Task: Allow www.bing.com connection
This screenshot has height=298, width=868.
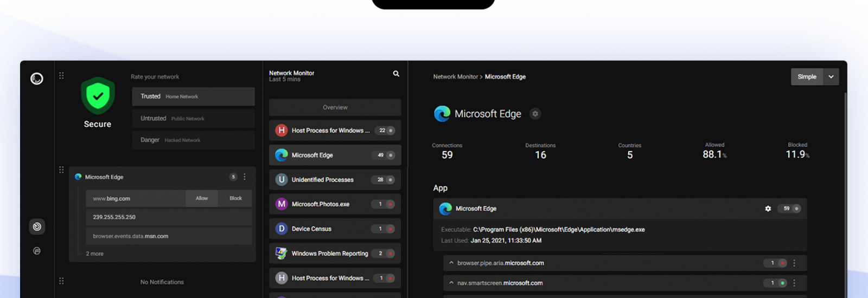Action: coord(202,198)
